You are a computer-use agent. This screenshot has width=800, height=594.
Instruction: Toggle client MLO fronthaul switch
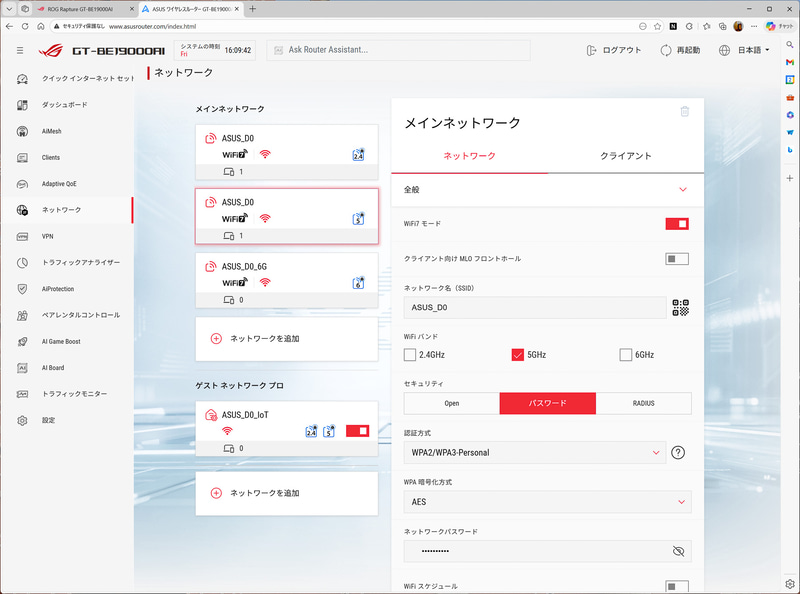point(677,259)
